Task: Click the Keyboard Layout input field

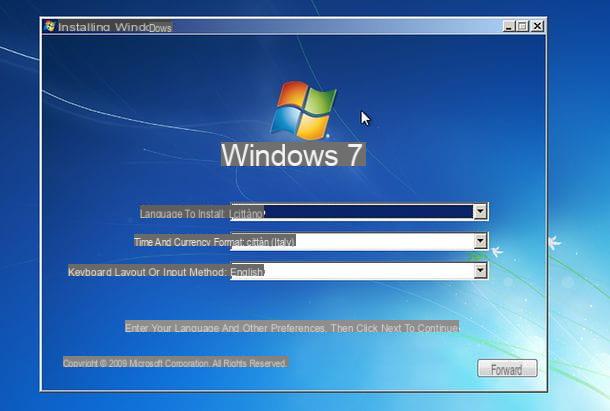Action: (359, 271)
